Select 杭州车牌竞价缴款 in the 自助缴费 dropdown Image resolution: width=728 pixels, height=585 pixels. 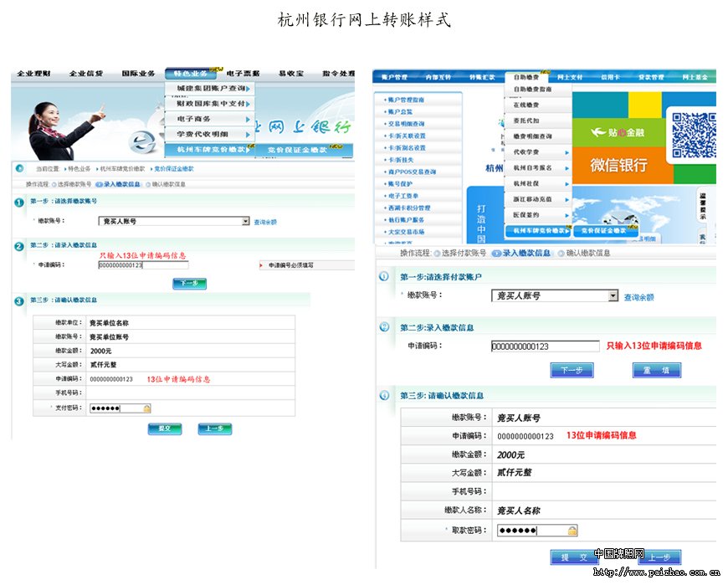point(539,231)
